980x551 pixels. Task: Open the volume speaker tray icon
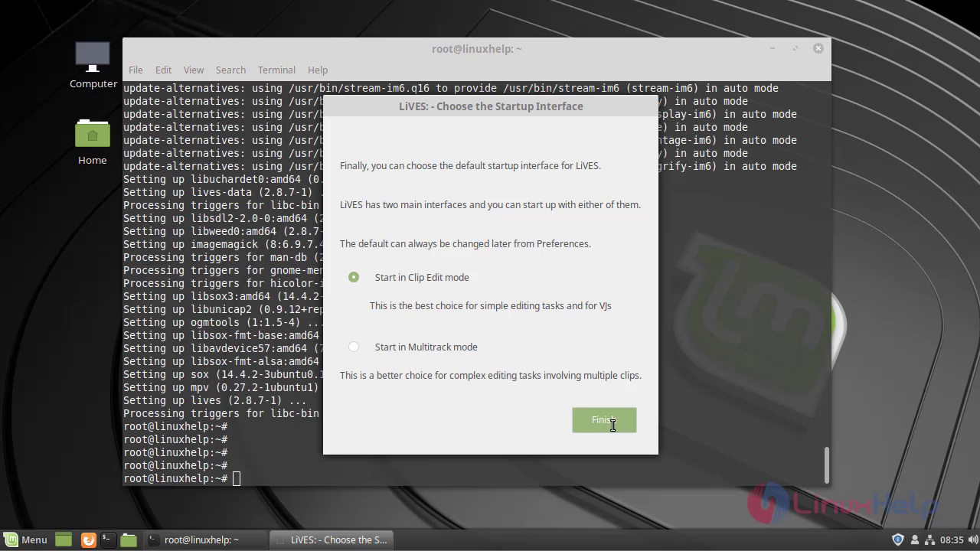(972, 540)
